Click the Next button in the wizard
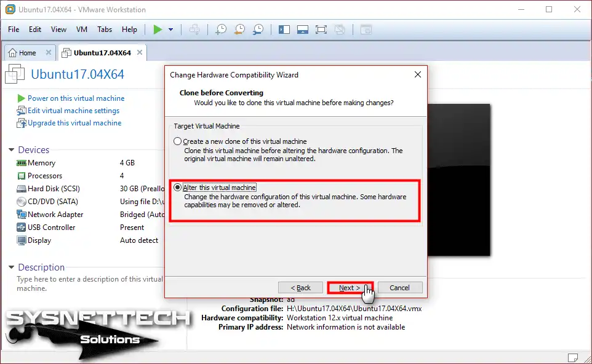The image size is (592, 364). pos(350,288)
